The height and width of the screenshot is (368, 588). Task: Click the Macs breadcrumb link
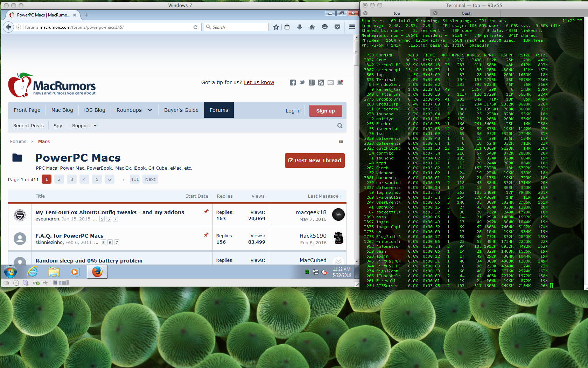pos(44,142)
